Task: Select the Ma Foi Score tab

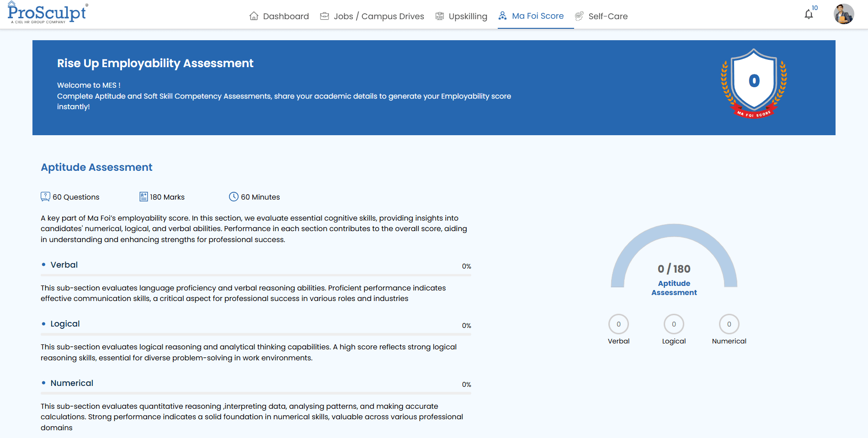Action: coord(531,16)
